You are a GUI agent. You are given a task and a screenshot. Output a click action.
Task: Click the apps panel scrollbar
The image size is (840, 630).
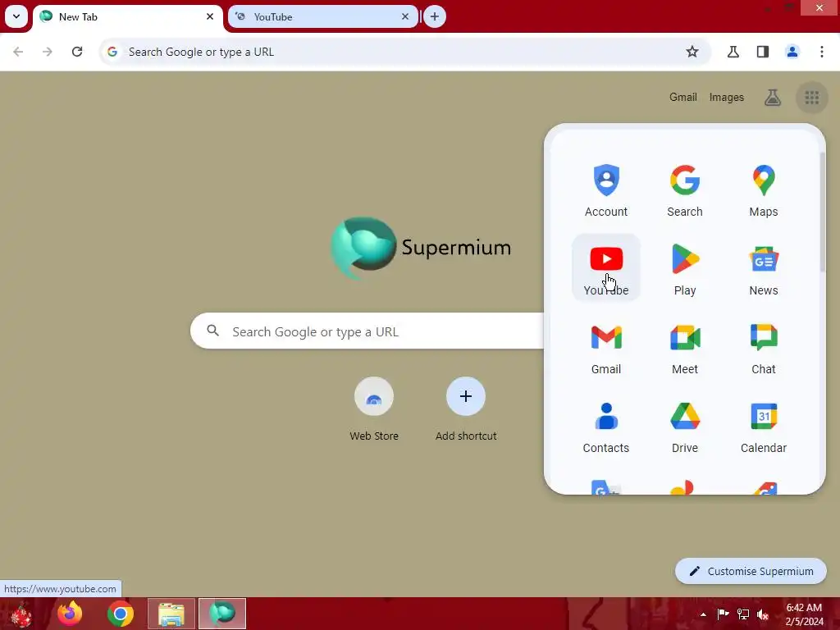tap(822, 212)
